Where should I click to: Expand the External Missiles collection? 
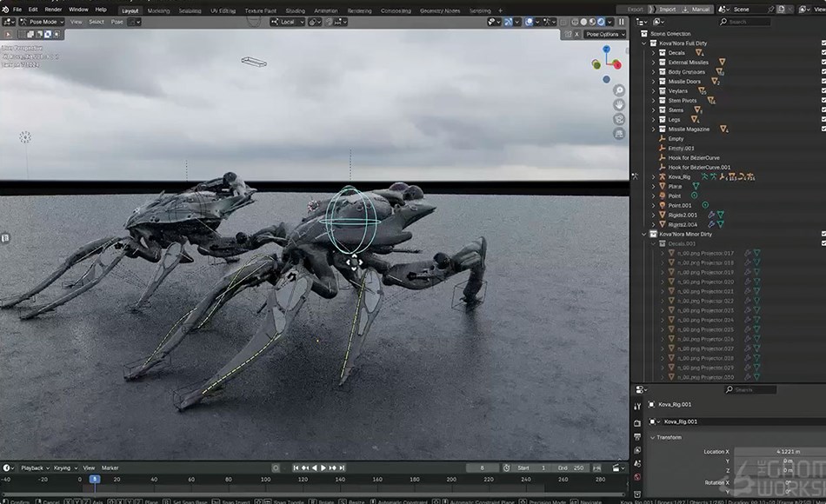(x=651, y=63)
